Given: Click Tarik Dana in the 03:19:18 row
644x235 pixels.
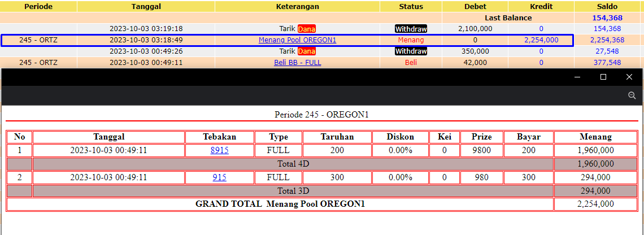Looking at the screenshot, I should pyautogui.click(x=297, y=29).
